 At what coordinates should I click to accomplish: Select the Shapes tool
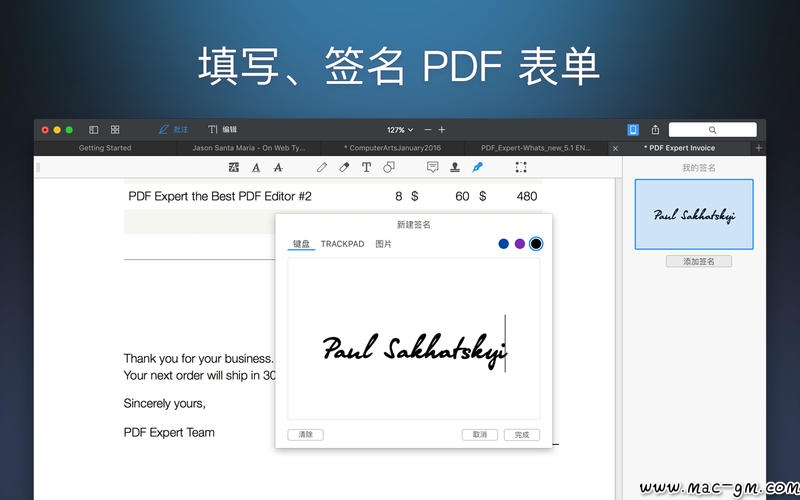(389, 167)
